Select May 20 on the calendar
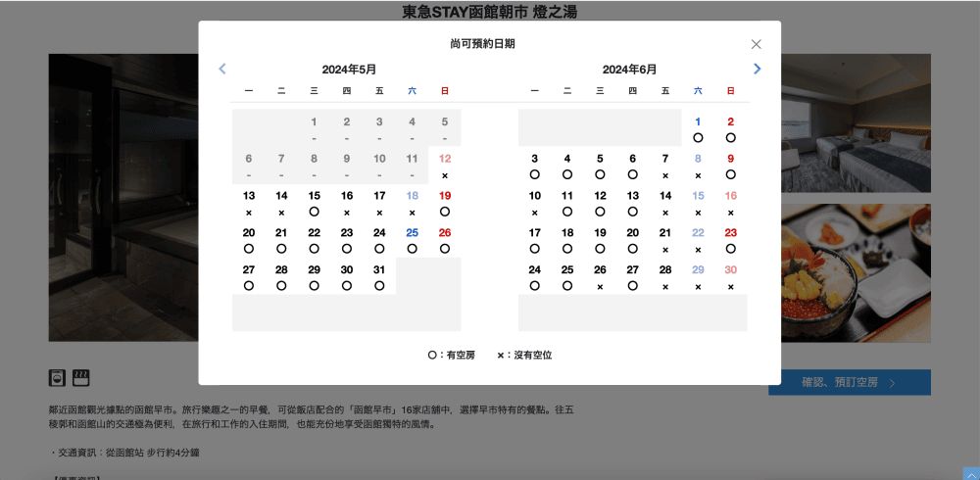This screenshot has width=980, height=480. tap(249, 240)
